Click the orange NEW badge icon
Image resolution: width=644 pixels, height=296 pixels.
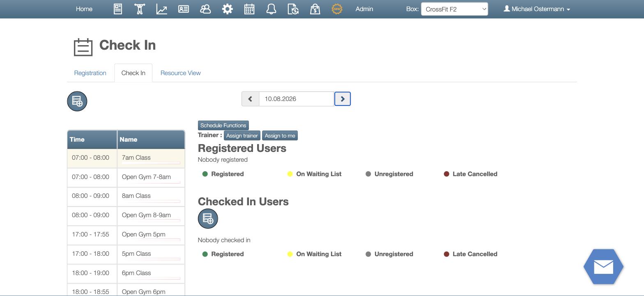[x=337, y=9]
